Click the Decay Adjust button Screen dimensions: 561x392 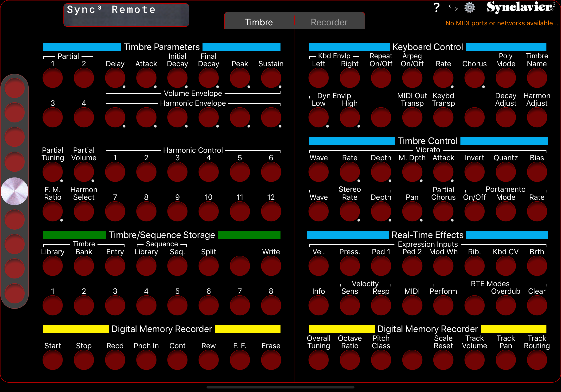[506, 118]
